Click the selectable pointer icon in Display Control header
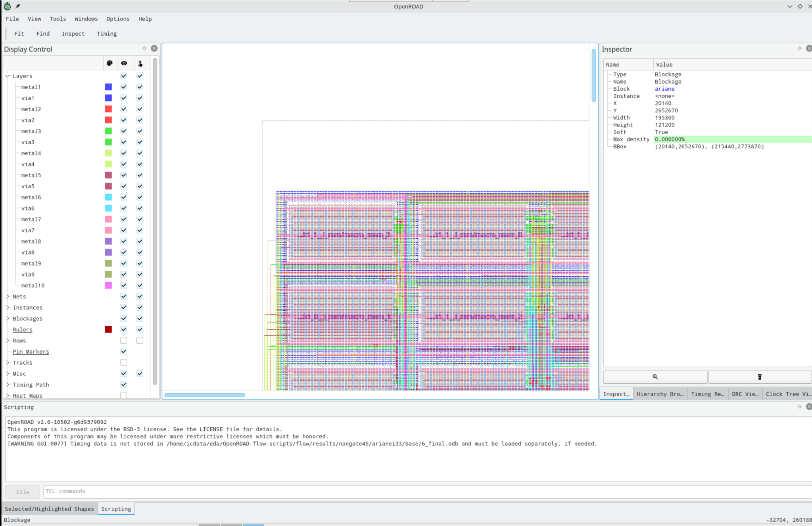 [x=140, y=63]
